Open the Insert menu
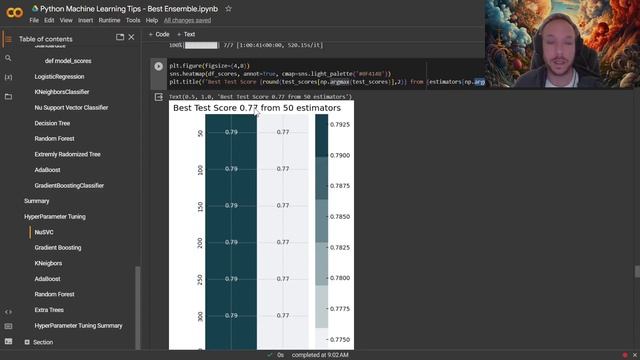Screen dimensions: 640x360 [85, 20]
